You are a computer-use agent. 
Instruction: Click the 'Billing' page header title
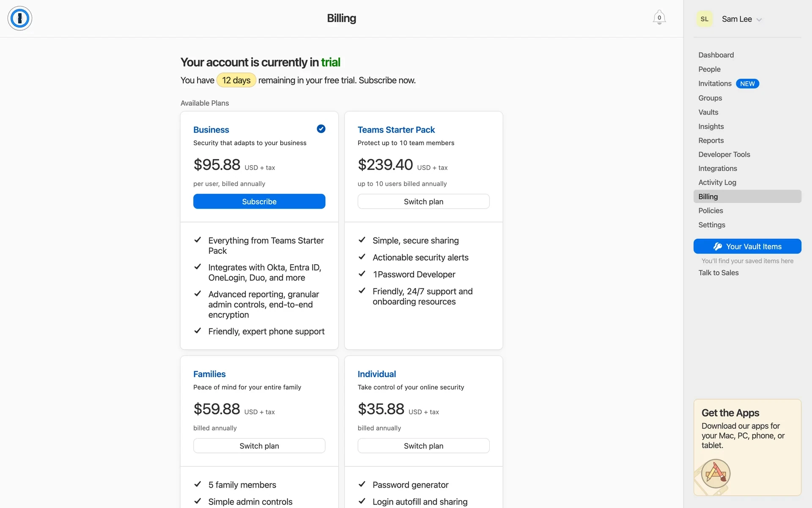pyautogui.click(x=341, y=18)
